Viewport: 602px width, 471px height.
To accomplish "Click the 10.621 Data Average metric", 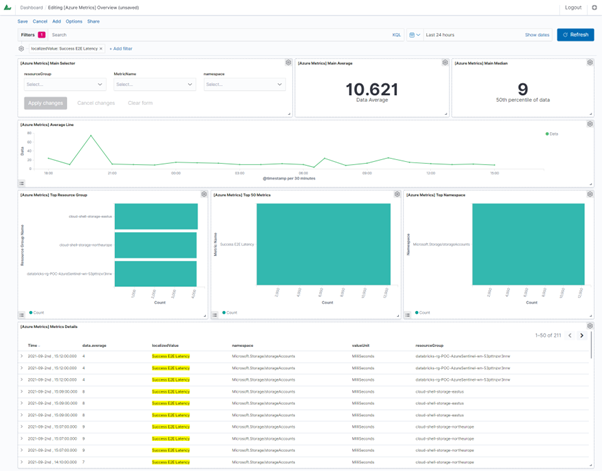I will [372, 90].
